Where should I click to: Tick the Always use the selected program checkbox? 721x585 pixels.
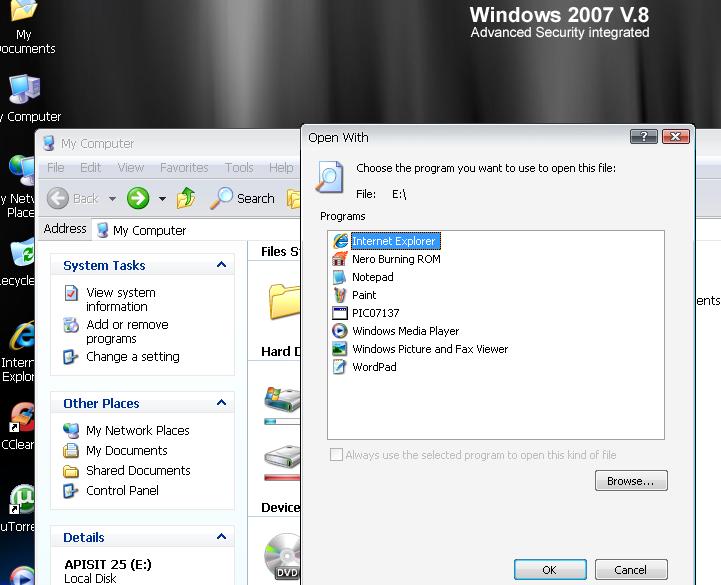(336, 455)
